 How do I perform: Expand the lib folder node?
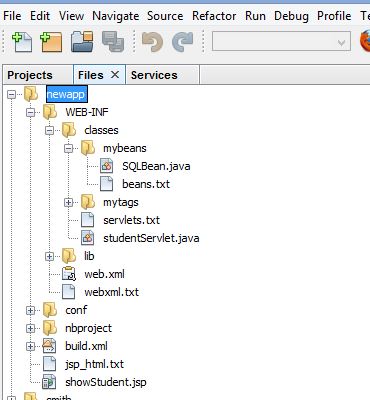click(x=50, y=256)
